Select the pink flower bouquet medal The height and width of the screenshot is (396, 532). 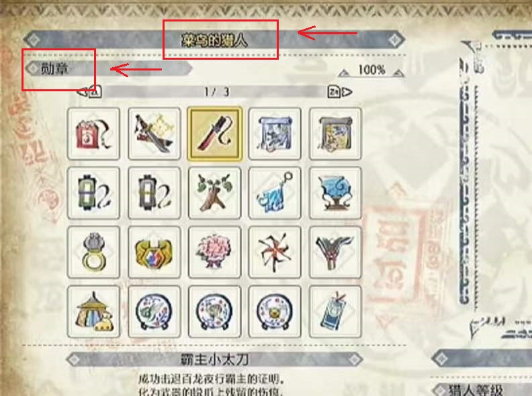[214, 252]
